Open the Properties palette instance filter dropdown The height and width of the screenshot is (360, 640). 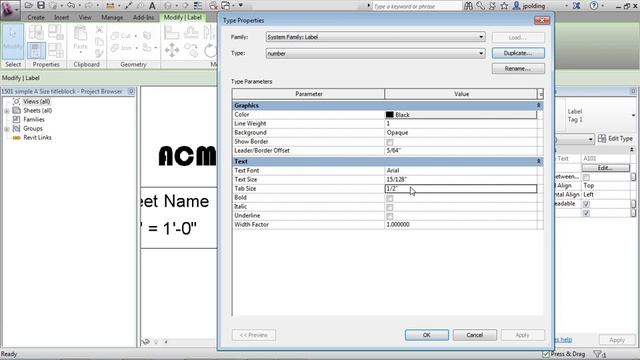pyautogui.click(x=591, y=140)
